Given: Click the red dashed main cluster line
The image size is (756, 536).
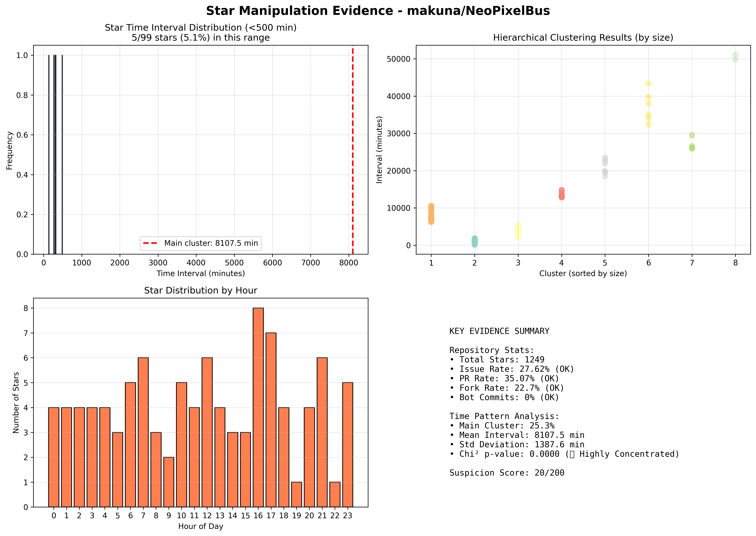Looking at the screenshot, I should pos(353,149).
